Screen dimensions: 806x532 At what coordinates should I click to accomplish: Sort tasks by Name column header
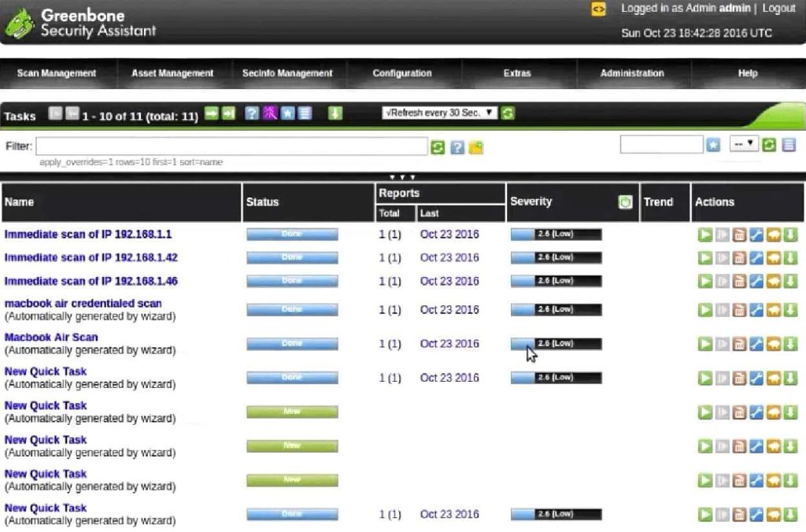click(19, 202)
